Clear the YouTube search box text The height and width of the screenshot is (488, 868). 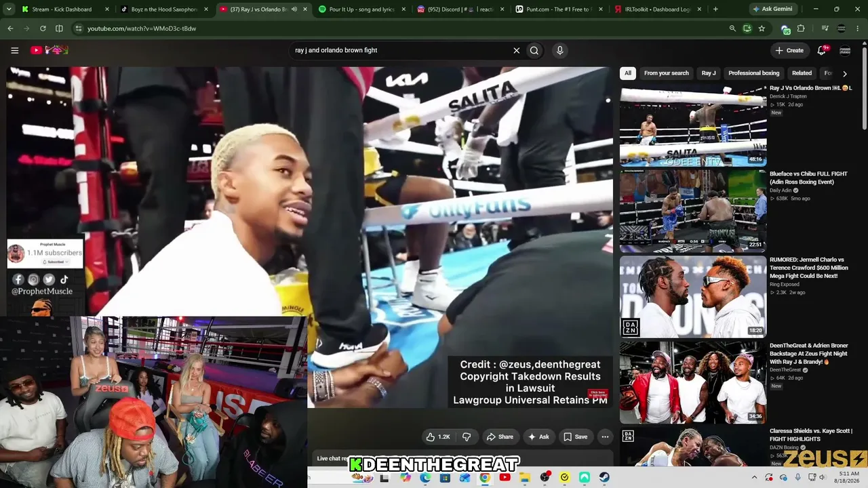[516, 50]
